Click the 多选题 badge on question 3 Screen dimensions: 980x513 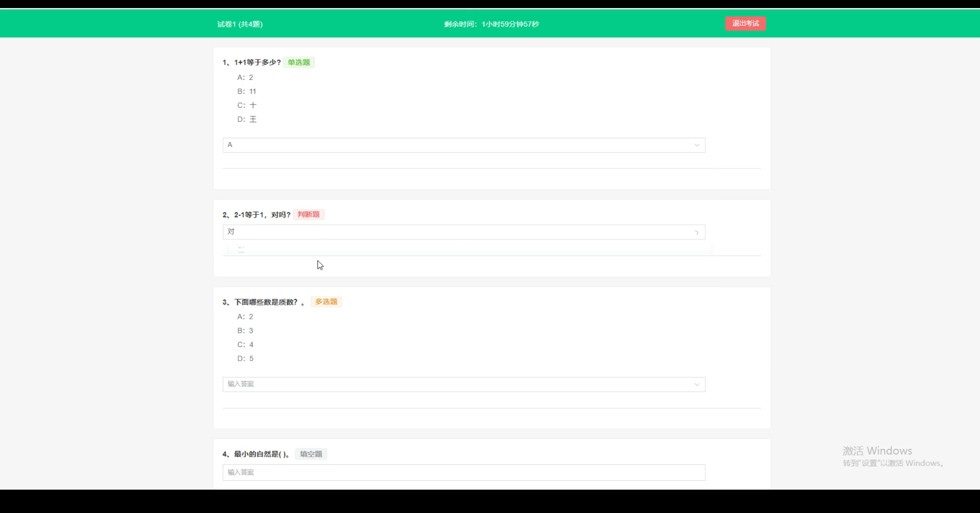pyautogui.click(x=325, y=302)
